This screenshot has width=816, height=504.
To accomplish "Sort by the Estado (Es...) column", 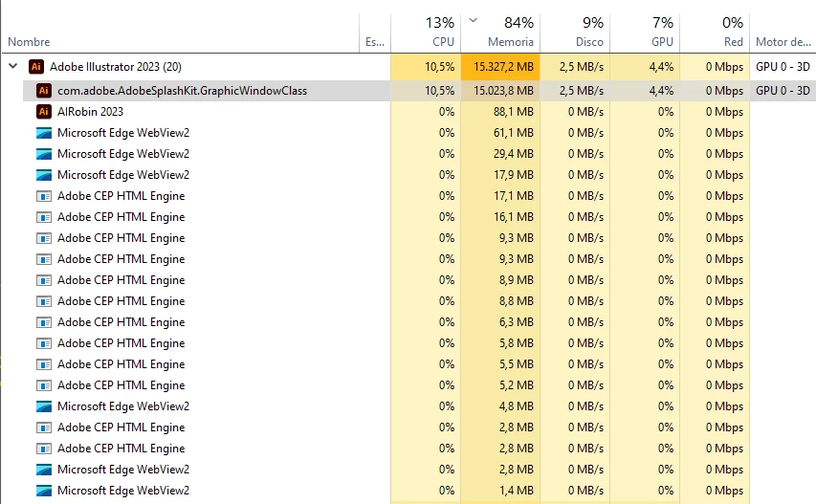I will pyautogui.click(x=375, y=33).
